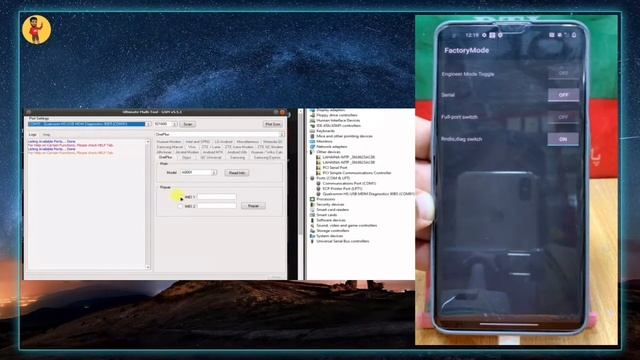Click the Smart cards icon

[312, 215]
